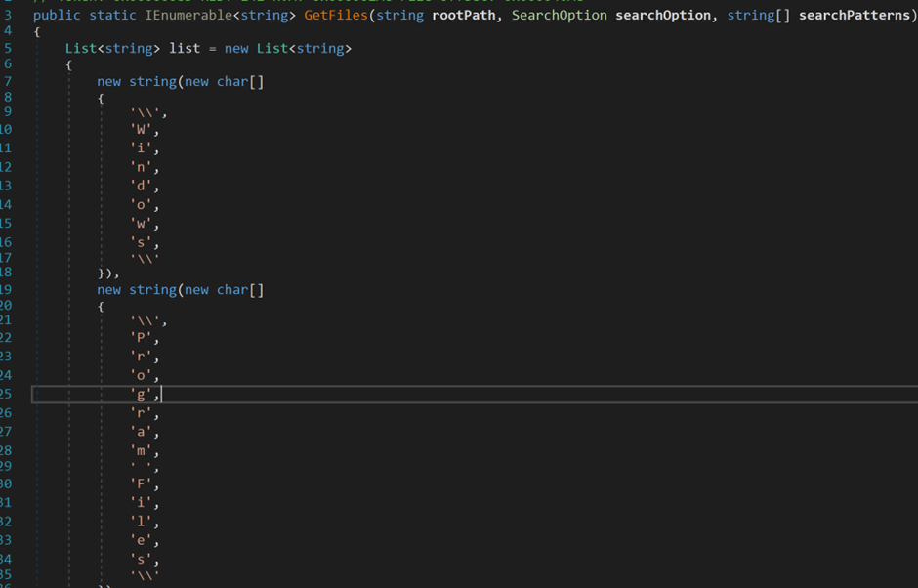
Task: Click the 'r' char literal on line 23
Action: pos(141,357)
